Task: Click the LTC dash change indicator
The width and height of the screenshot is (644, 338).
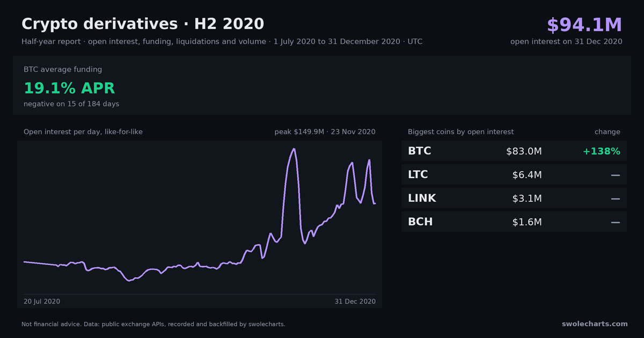Action: [616, 175]
